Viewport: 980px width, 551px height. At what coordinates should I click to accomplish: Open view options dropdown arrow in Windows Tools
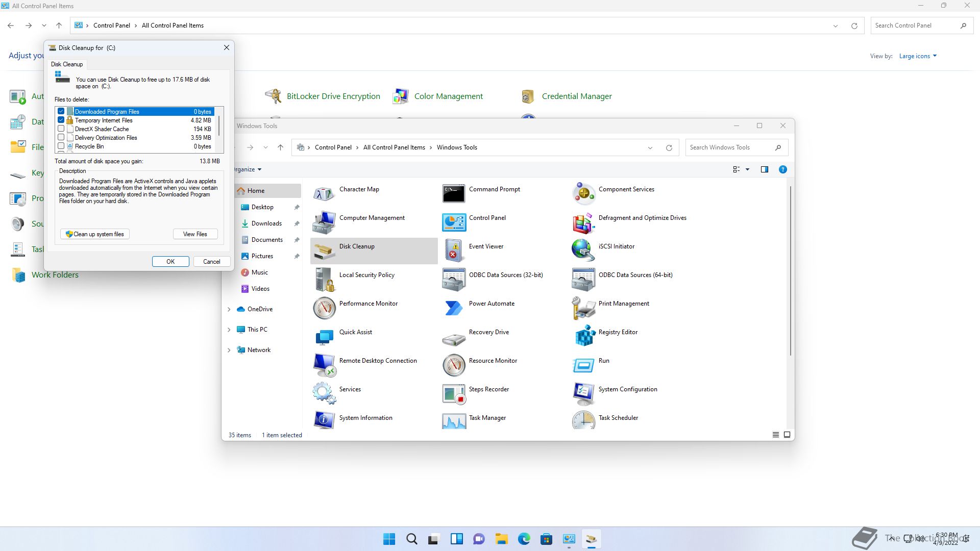(747, 169)
